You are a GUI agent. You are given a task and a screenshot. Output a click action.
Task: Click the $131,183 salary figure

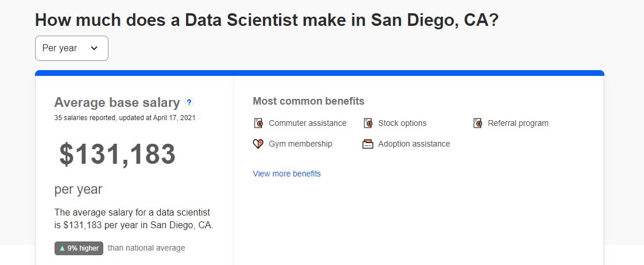click(118, 154)
